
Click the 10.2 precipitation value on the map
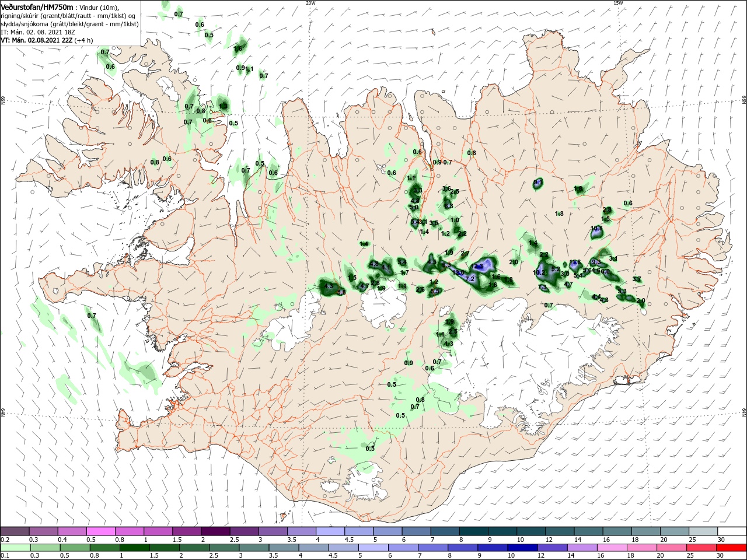(539, 272)
